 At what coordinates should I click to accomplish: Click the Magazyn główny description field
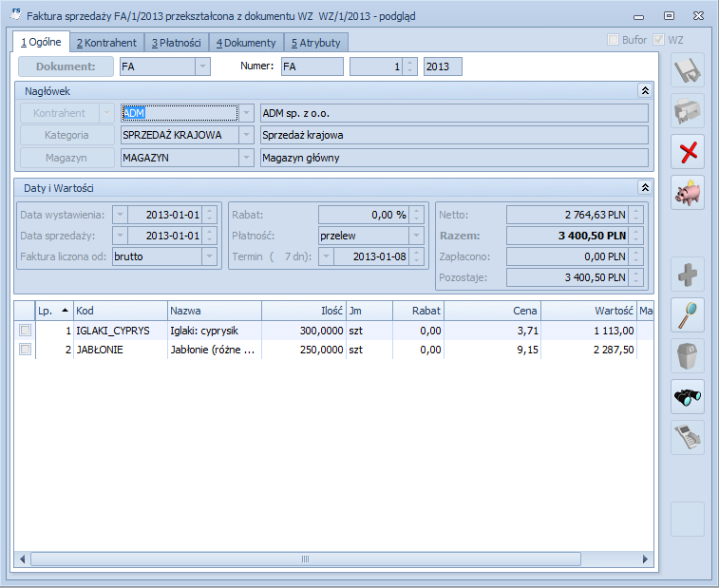click(454, 158)
